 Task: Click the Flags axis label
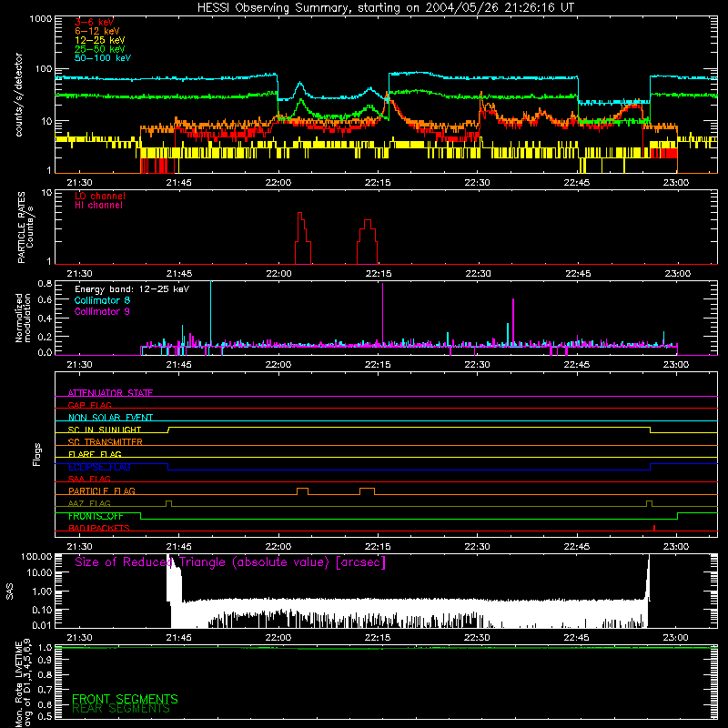point(37,454)
